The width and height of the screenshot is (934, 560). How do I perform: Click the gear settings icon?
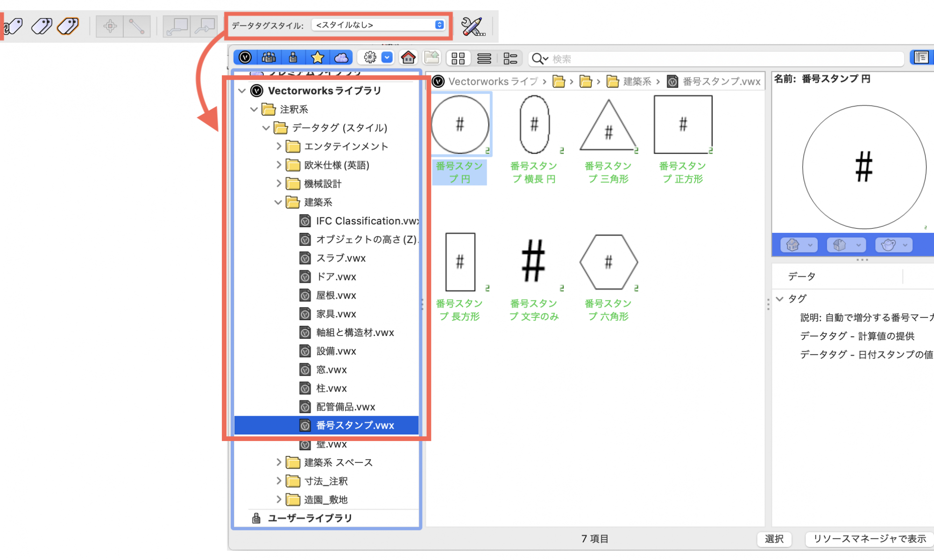(x=370, y=58)
